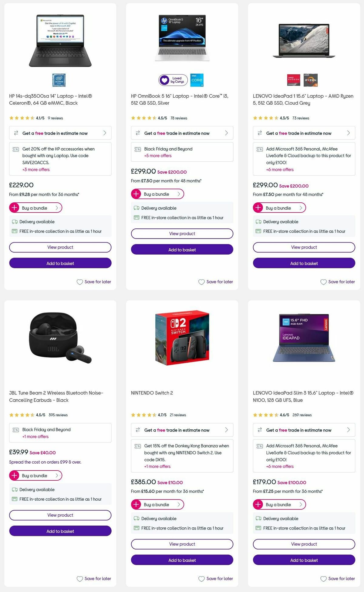Click the Loved by Currys badge

(x=173, y=80)
